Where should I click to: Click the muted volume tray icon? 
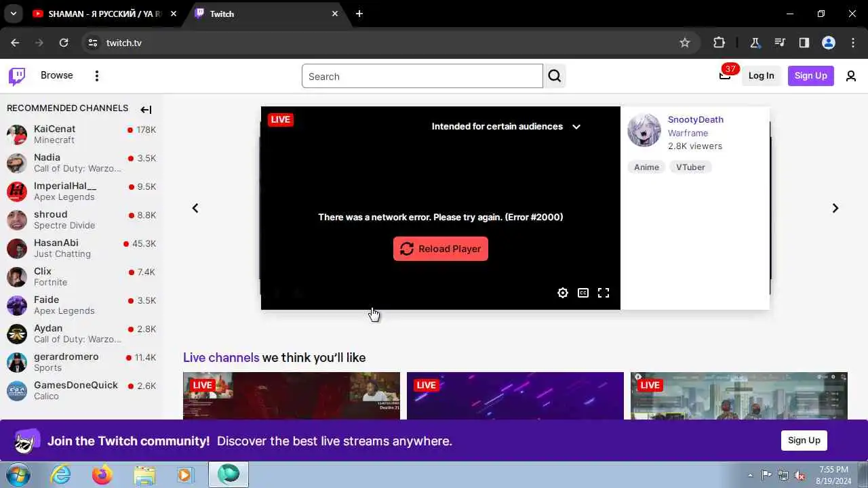click(x=800, y=475)
